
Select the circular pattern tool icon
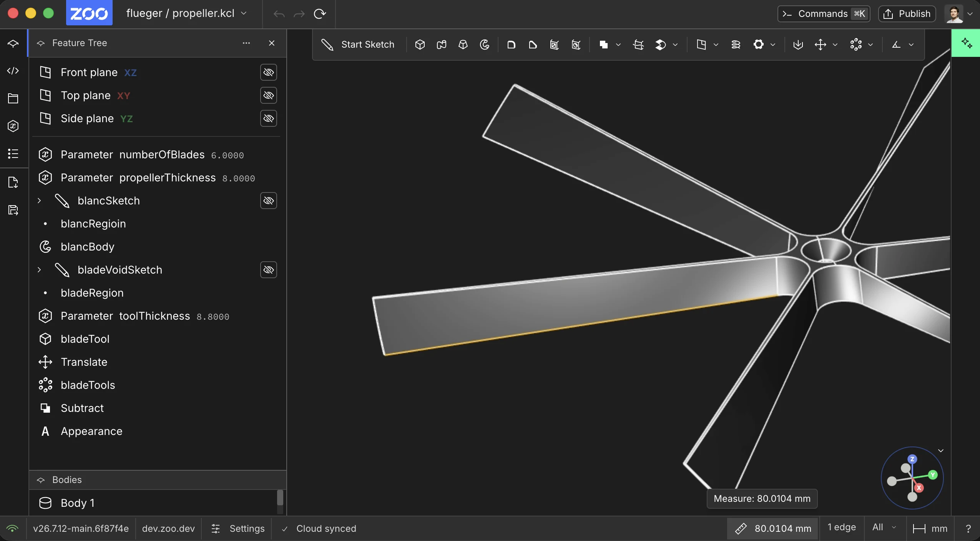(x=856, y=45)
